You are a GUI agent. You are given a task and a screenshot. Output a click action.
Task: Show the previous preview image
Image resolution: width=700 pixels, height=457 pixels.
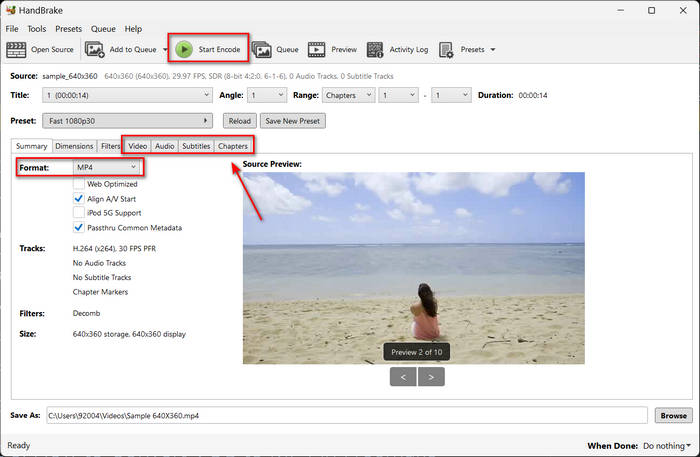(403, 377)
